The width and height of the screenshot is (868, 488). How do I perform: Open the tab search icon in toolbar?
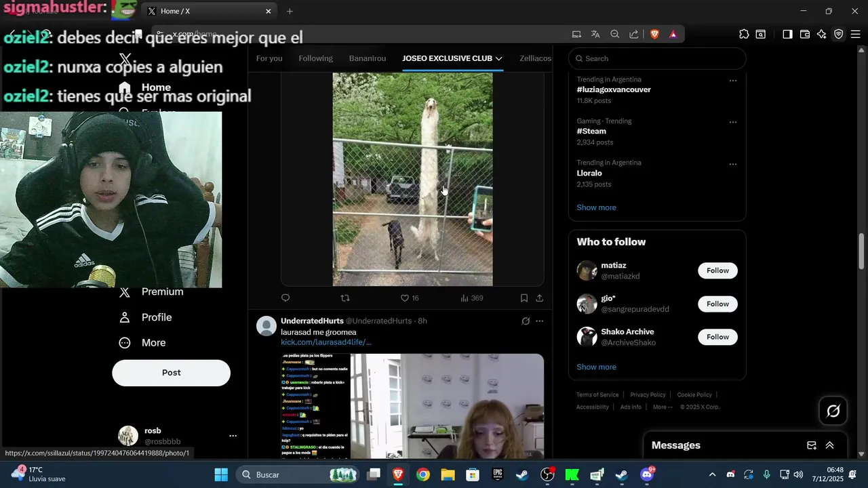point(761,34)
